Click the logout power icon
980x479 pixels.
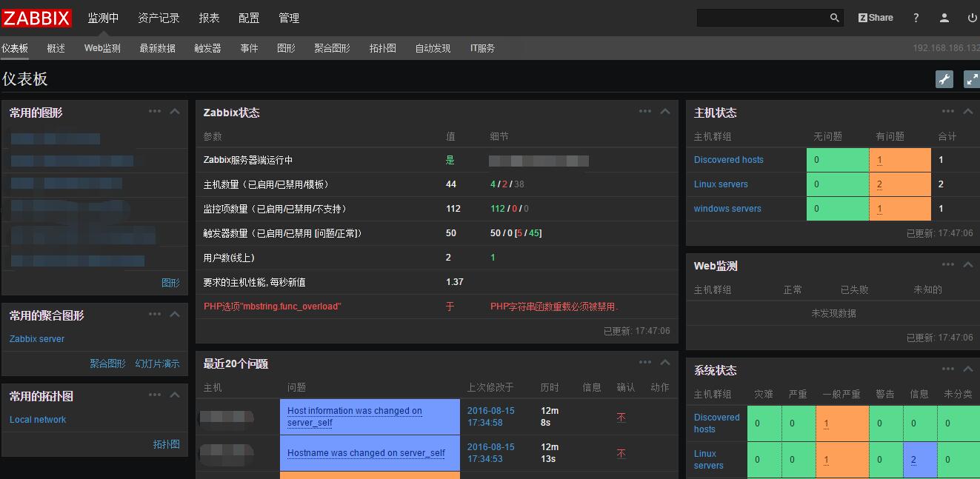click(973, 18)
